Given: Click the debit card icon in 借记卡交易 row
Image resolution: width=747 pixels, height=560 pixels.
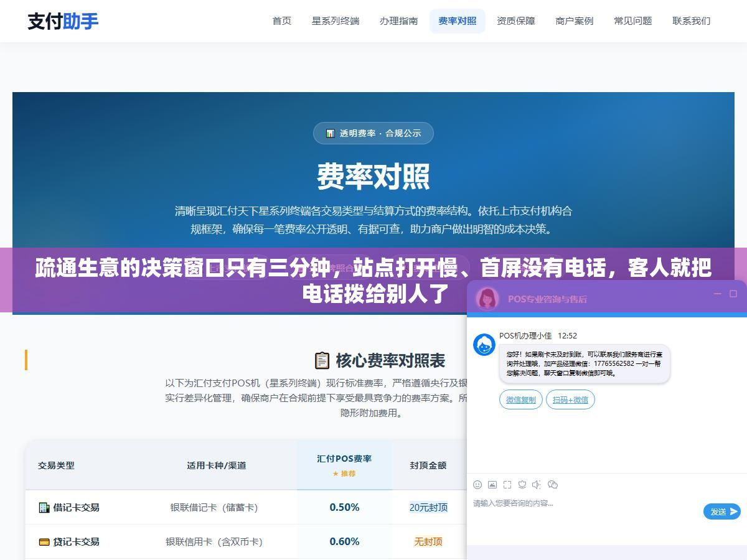Looking at the screenshot, I should point(44,507).
